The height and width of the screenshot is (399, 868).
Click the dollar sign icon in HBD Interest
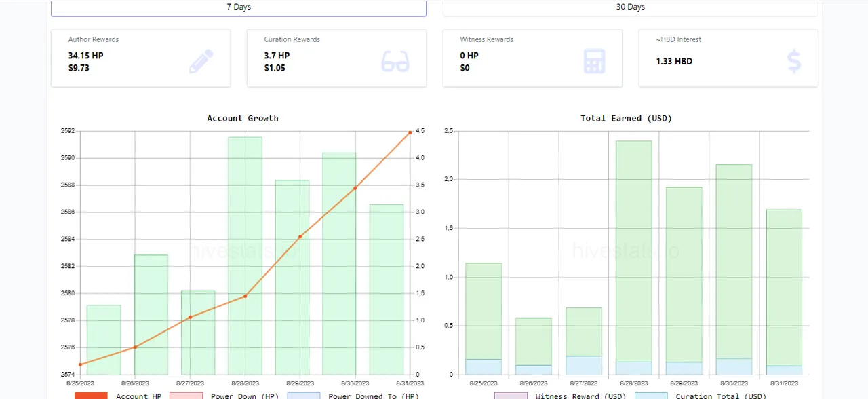click(794, 62)
